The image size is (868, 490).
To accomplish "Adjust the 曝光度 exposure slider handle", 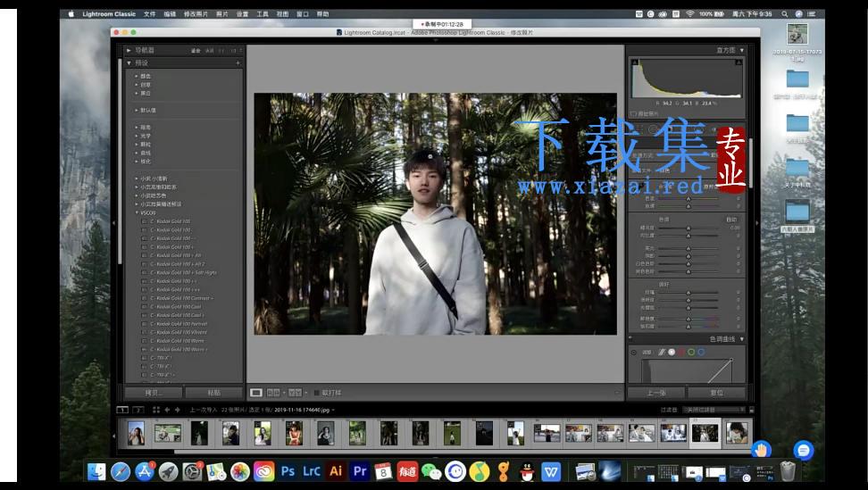I will 689,228.
